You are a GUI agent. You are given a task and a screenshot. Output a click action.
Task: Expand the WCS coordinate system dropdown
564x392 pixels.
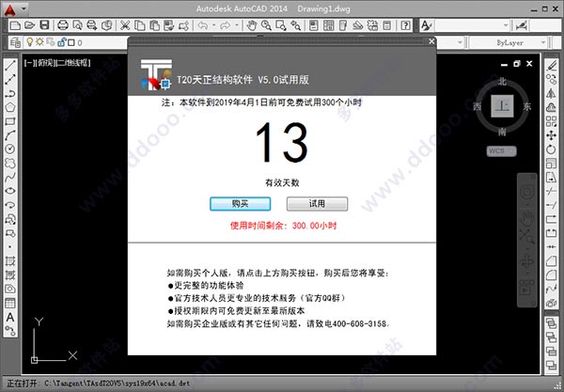click(498, 150)
